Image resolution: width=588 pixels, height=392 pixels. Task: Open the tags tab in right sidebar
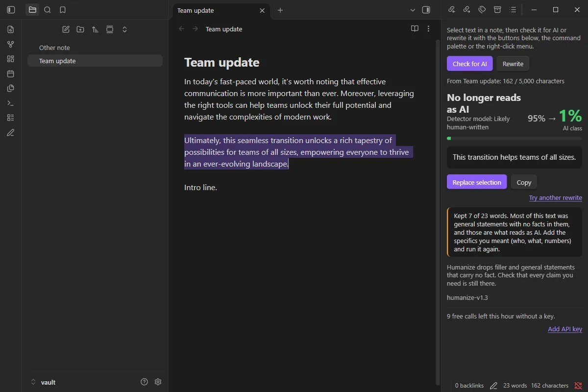coord(482,10)
